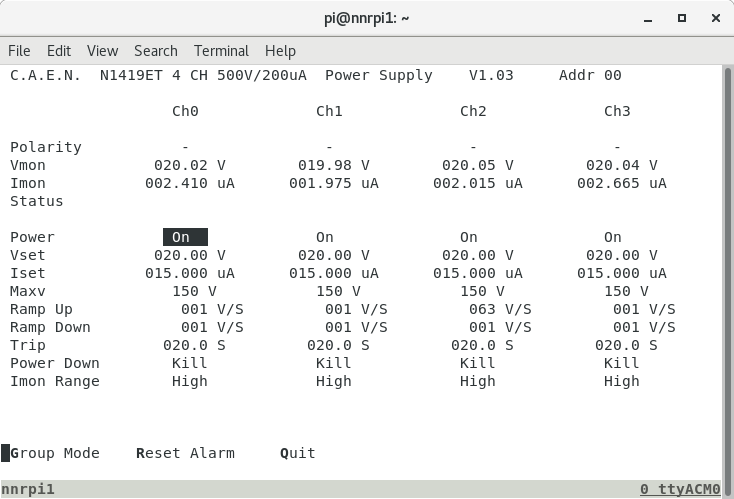The image size is (734, 499).
Task: Click the Ch1 column header
Action: tap(329, 111)
